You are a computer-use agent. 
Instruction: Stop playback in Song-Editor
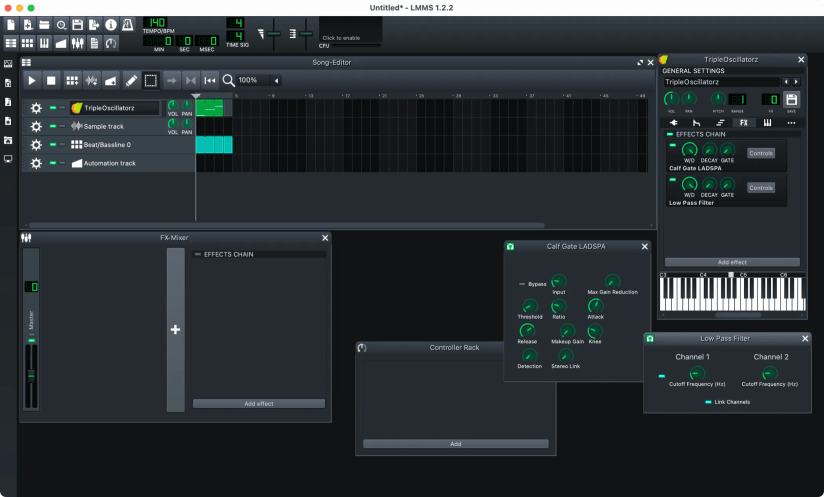51,80
